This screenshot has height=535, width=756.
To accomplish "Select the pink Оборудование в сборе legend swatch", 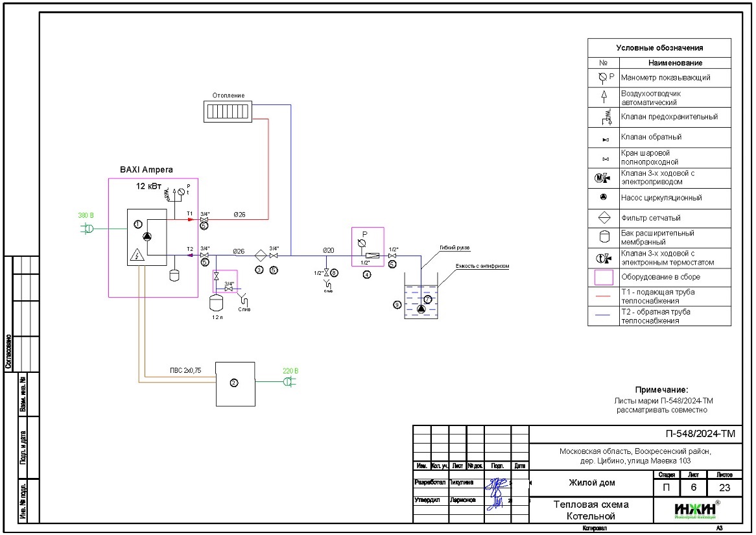I will pyautogui.click(x=604, y=277).
